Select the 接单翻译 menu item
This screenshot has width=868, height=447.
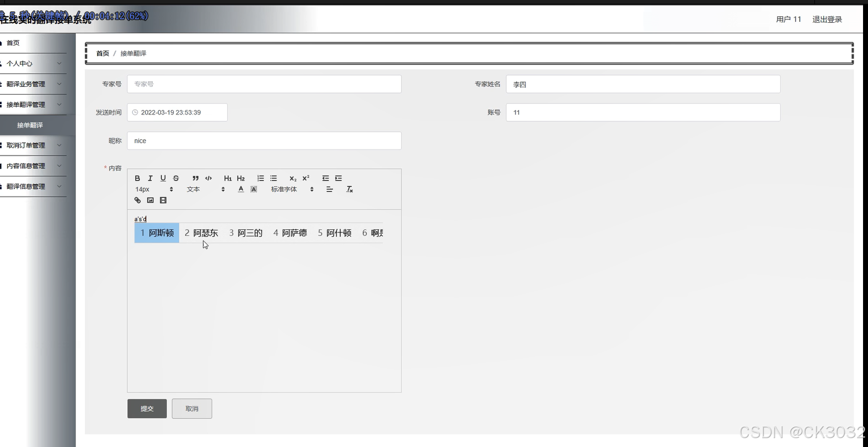pos(30,125)
